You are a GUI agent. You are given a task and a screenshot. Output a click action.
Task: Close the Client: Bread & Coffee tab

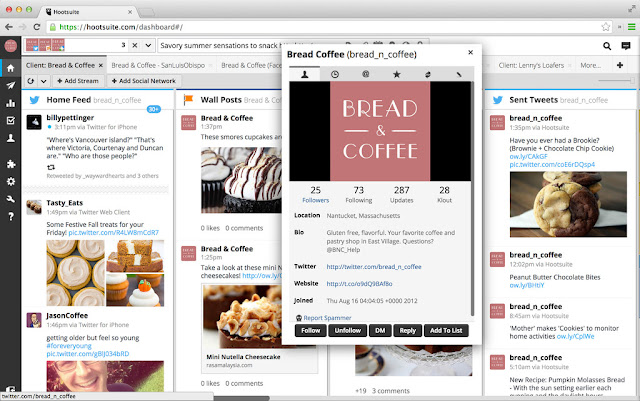pyautogui.click(x=101, y=65)
